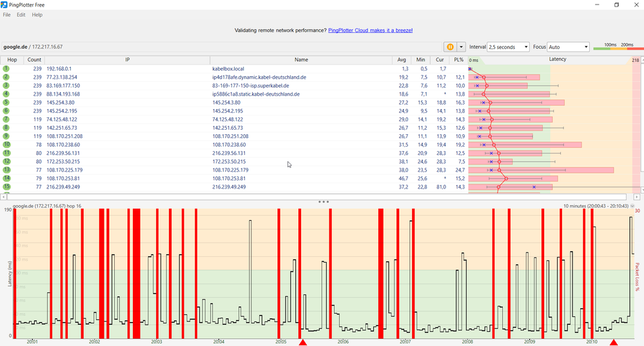644x346 pixels.
Task: Click the hop 11 green circle icon
Action: click(6, 153)
